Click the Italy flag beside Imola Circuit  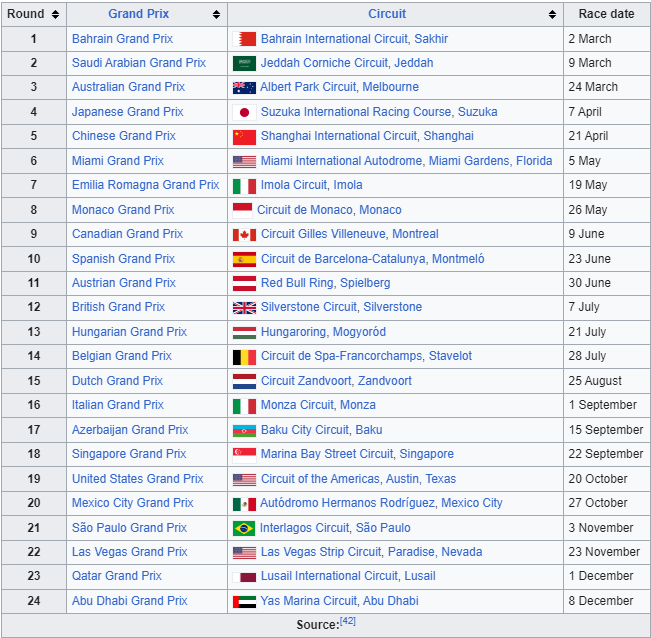244,186
